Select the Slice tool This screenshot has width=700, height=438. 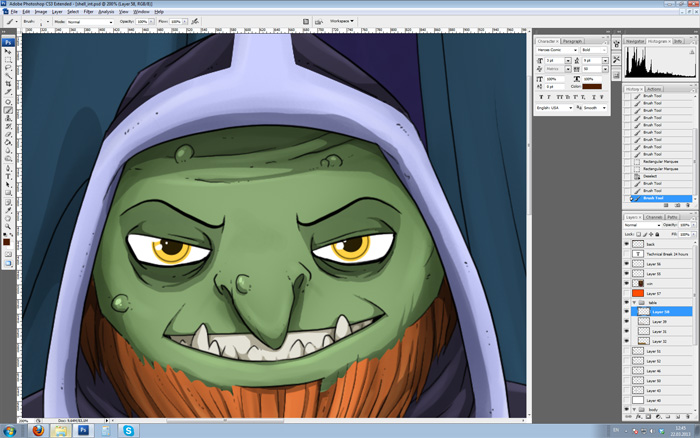pos(8,92)
